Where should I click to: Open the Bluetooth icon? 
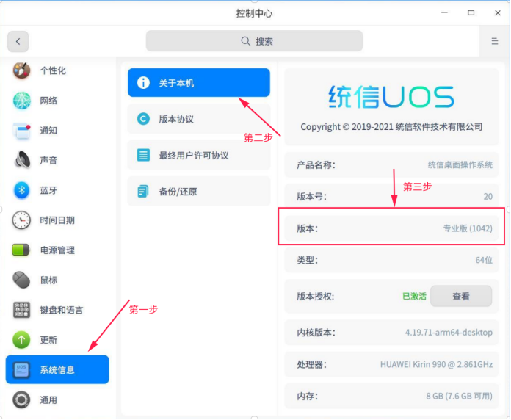click(21, 190)
